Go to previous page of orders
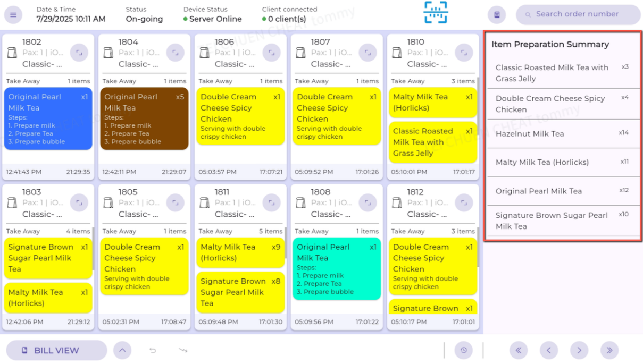This screenshot has width=643, height=364. pos(549,350)
